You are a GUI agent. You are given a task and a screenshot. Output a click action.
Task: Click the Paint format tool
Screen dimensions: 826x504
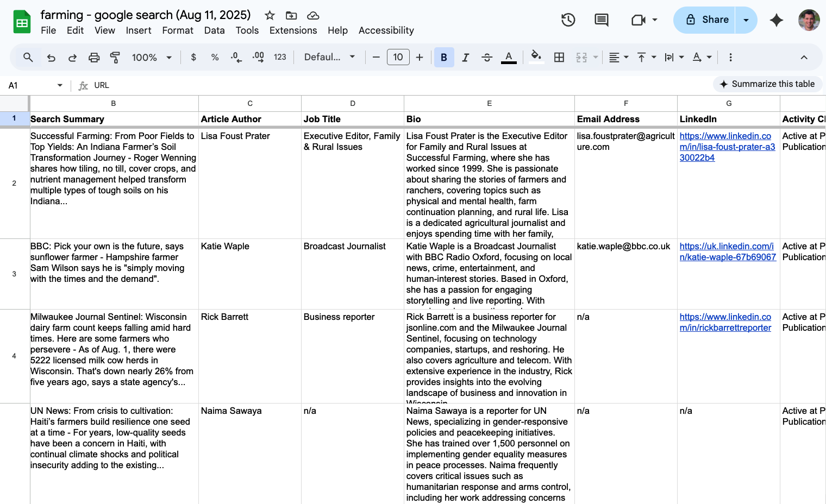tap(115, 57)
